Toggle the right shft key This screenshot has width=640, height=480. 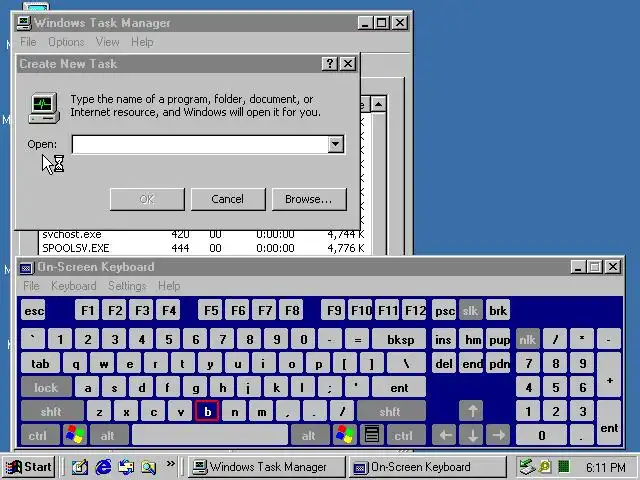(391, 411)
